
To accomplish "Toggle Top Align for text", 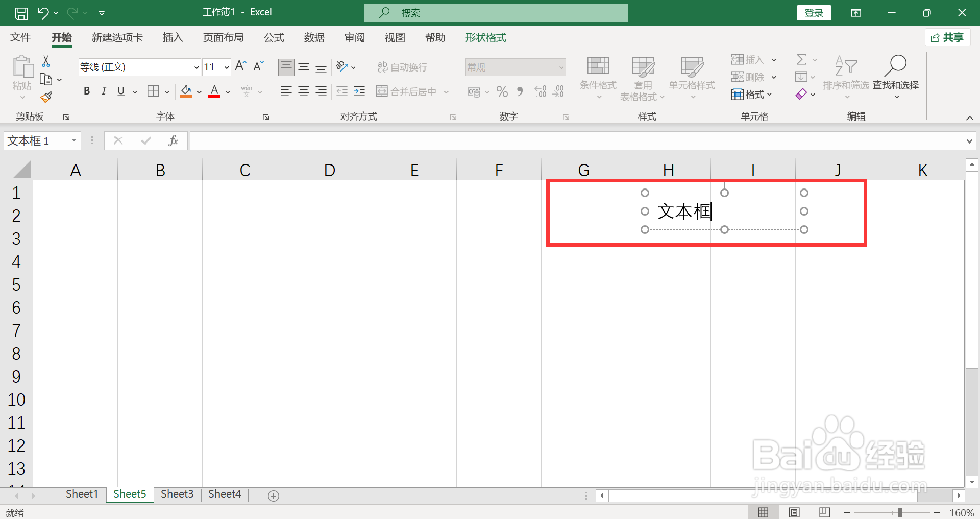I will (286, 67).
